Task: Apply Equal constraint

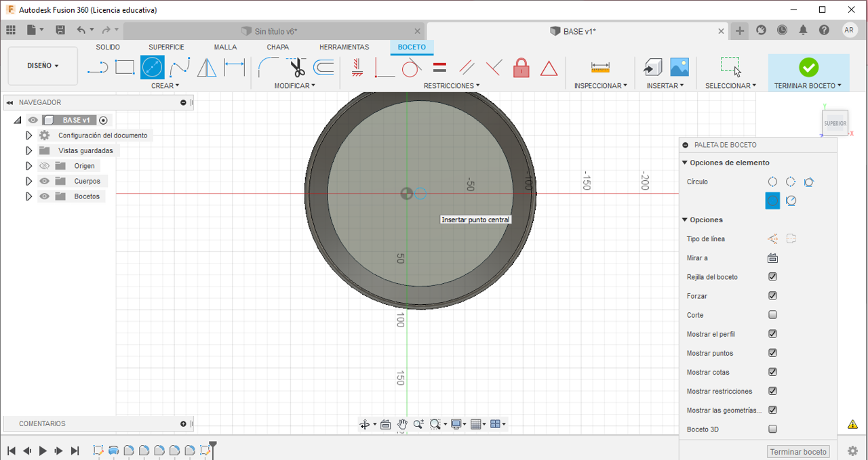Action: pyautogui.click(x=439, y=67)
